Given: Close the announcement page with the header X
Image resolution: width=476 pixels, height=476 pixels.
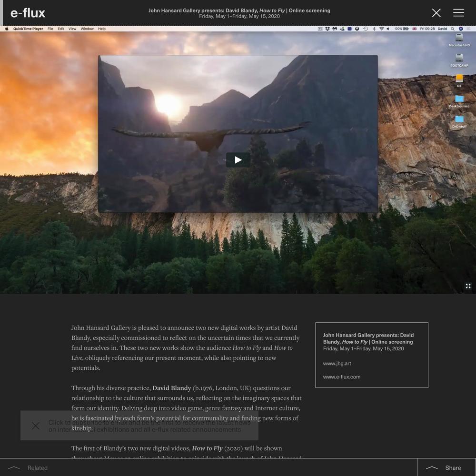Looking at the screenshot, I should click(436, 13).
